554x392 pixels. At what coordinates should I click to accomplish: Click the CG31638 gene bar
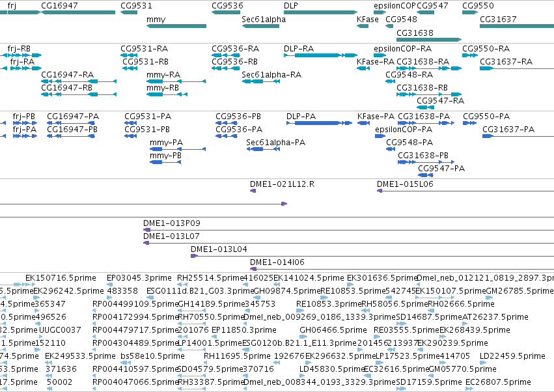(429, 39)
